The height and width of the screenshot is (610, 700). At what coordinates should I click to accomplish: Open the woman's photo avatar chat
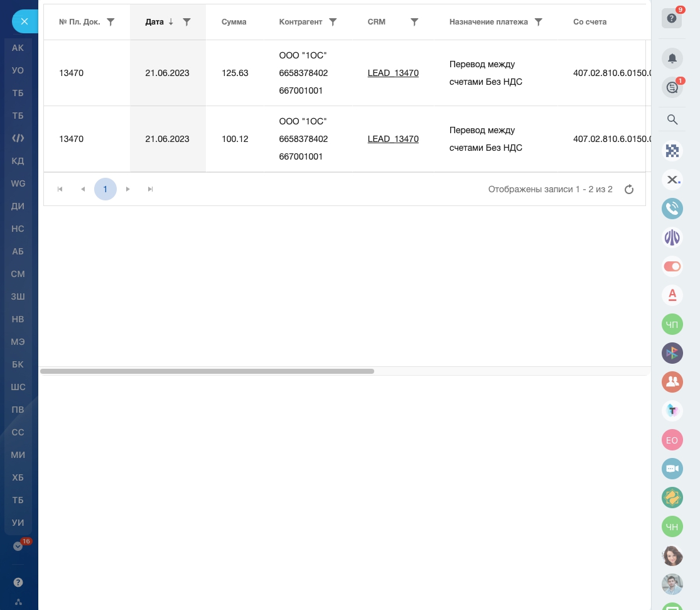(672, 555)
